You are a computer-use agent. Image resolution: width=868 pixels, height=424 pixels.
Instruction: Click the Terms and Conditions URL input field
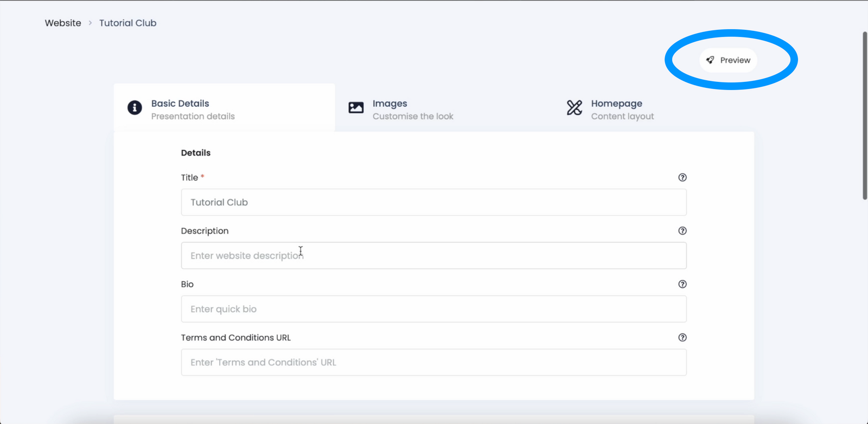pos(433,362)
